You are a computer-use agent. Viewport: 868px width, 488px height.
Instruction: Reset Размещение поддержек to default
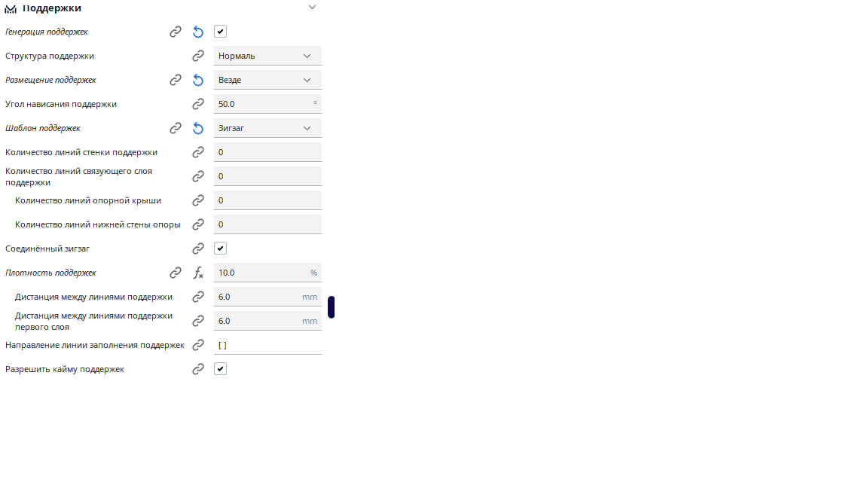(197, 81)
